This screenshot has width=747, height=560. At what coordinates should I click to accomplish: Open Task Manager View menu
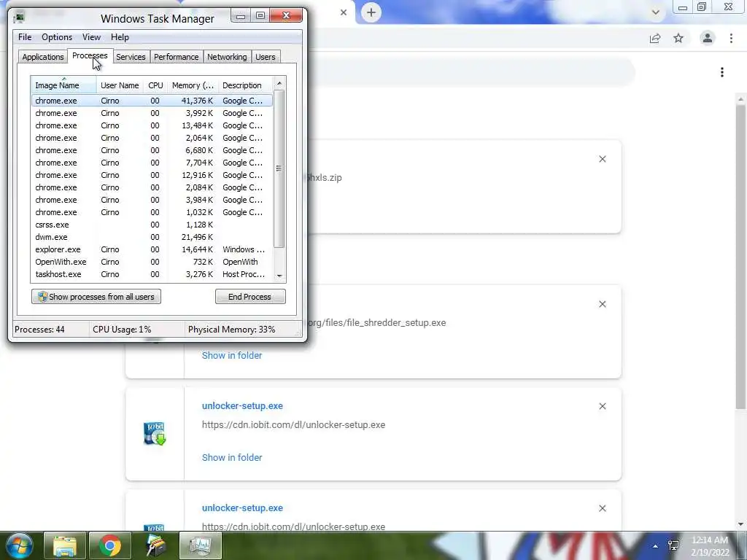(91, 37)
